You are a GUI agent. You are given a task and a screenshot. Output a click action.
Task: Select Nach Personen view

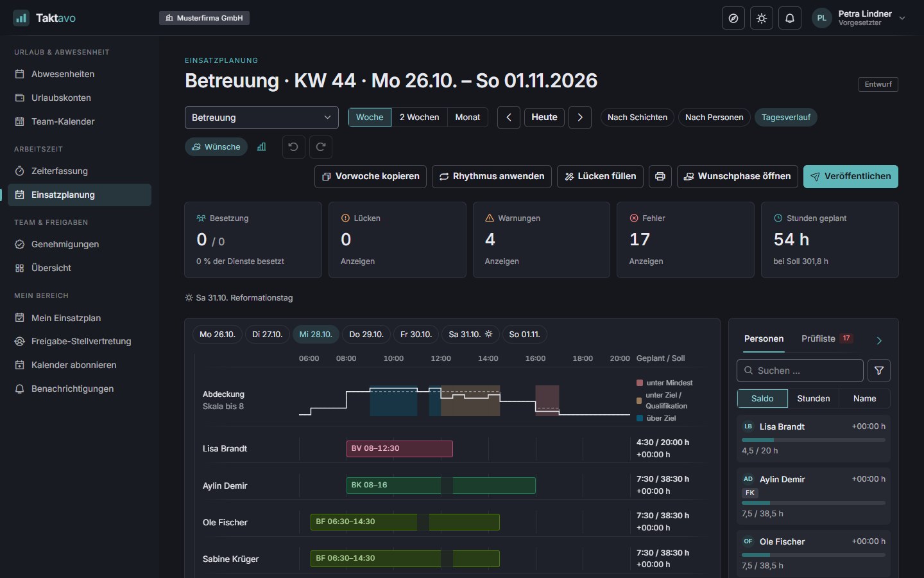coord(714,118)
